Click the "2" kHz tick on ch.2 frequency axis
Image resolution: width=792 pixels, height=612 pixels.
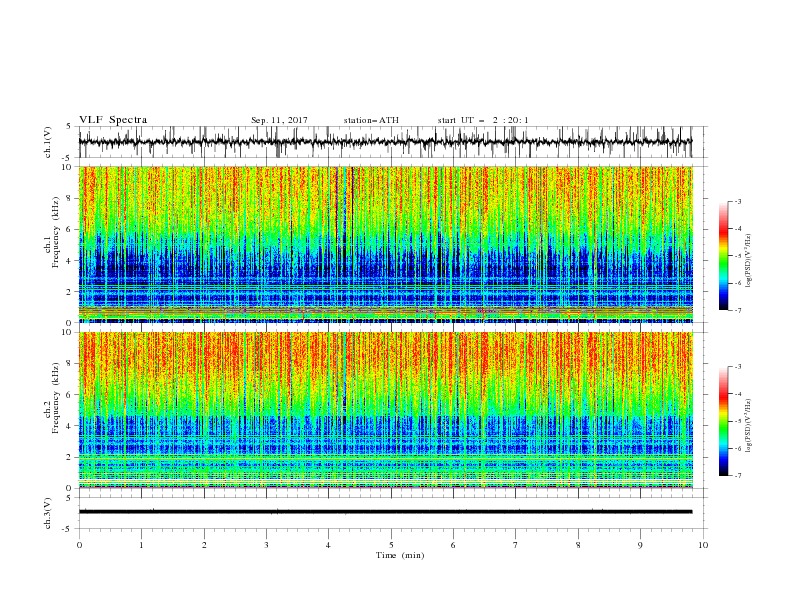click(70, 457)
